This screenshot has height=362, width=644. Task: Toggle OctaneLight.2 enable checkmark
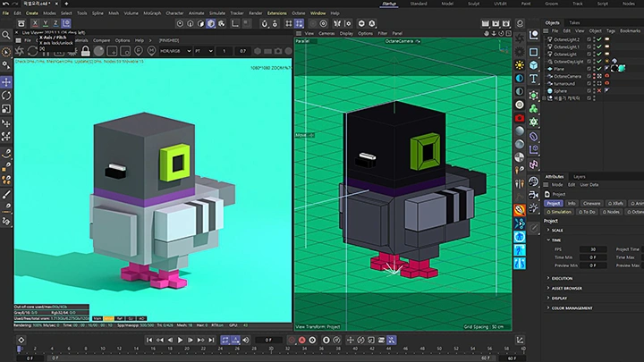599,39
